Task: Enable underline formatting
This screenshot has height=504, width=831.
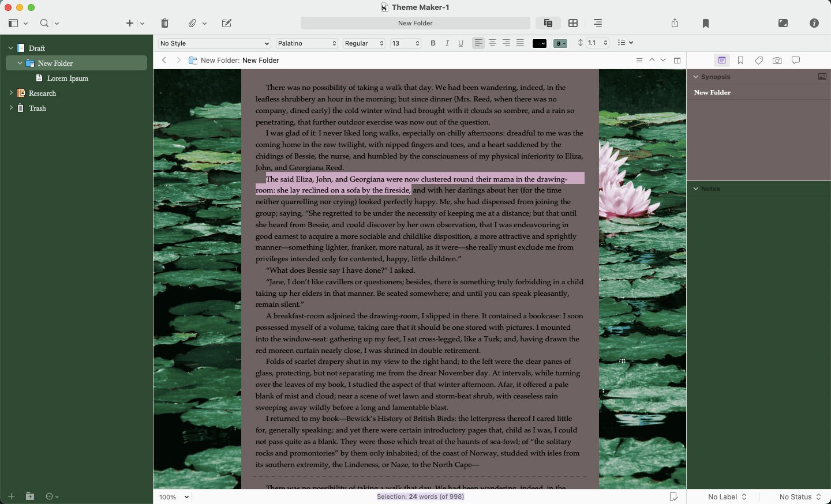Action: (x=461, y=43)
